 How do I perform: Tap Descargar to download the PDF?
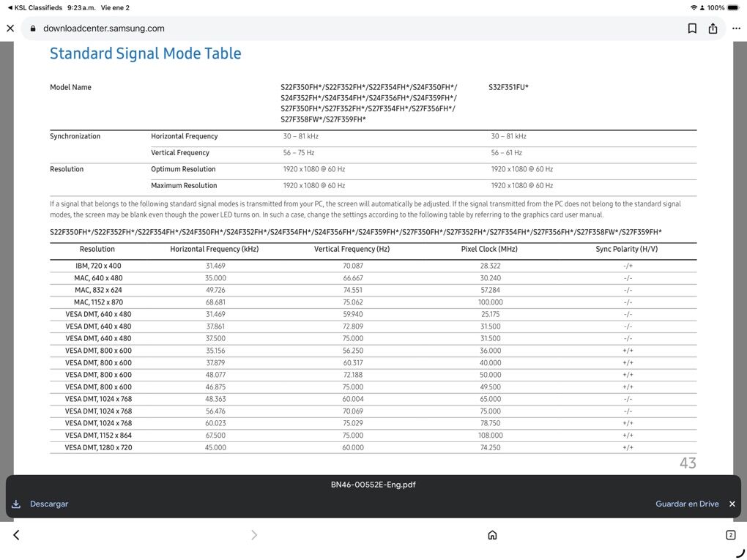pyautogui.click(x=49, y=504)
